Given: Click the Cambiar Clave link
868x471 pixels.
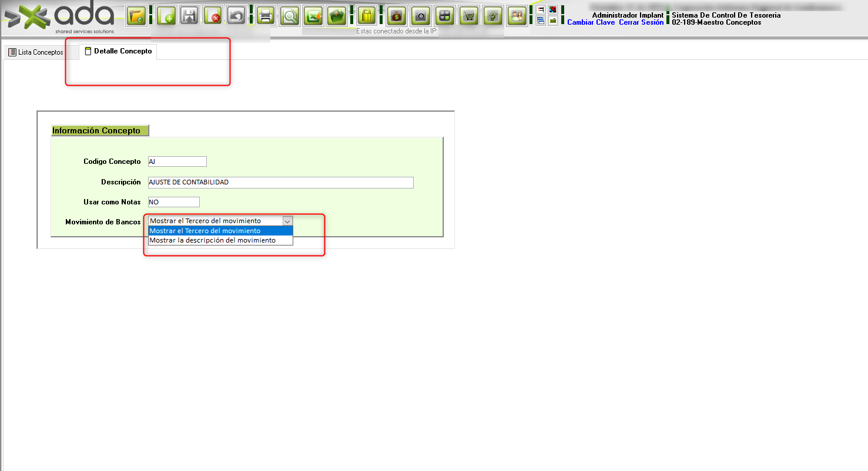Looking at the screenshot, I should pyautogui.click(x=591, y=22).
